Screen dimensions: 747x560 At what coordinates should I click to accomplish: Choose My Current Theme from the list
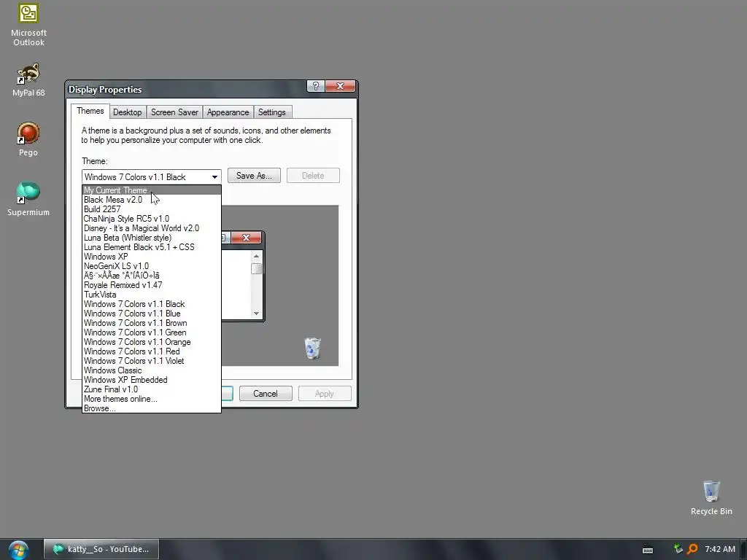[152, 190]
